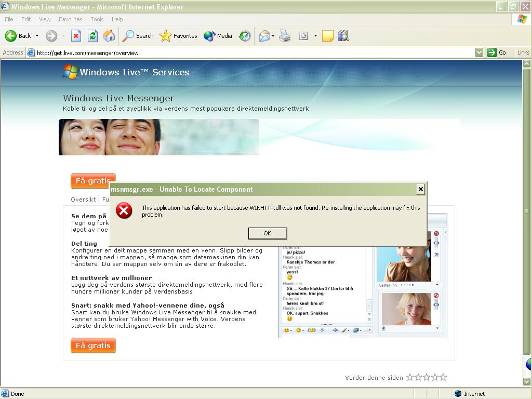Click the Windows flag throbber icon

click(x=522, y=19)
